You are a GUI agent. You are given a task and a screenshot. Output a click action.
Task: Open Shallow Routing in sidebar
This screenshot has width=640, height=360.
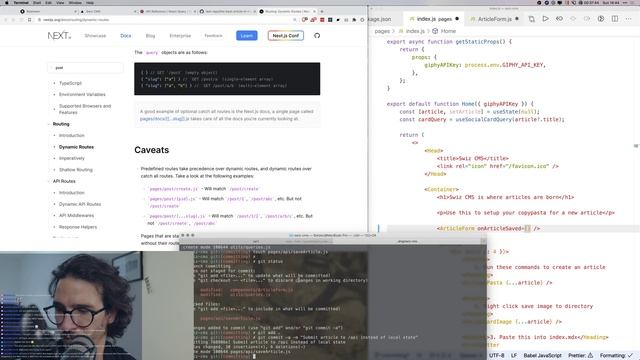pos(76,170)
